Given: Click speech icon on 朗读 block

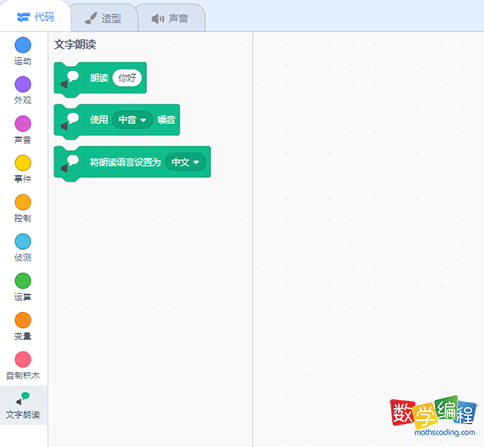Looking at the screenshot, I should pos(70,80).
